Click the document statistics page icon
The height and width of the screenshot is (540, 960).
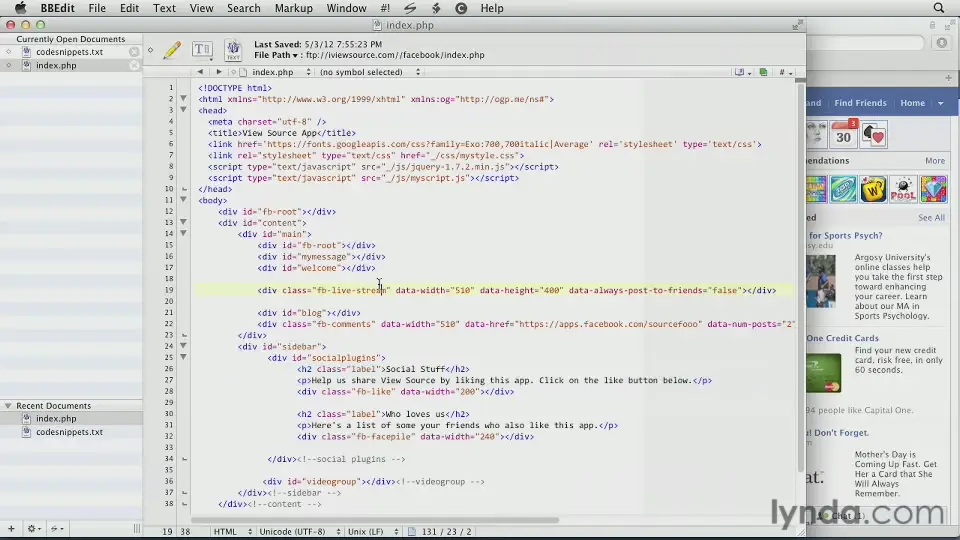click(411, 531)
